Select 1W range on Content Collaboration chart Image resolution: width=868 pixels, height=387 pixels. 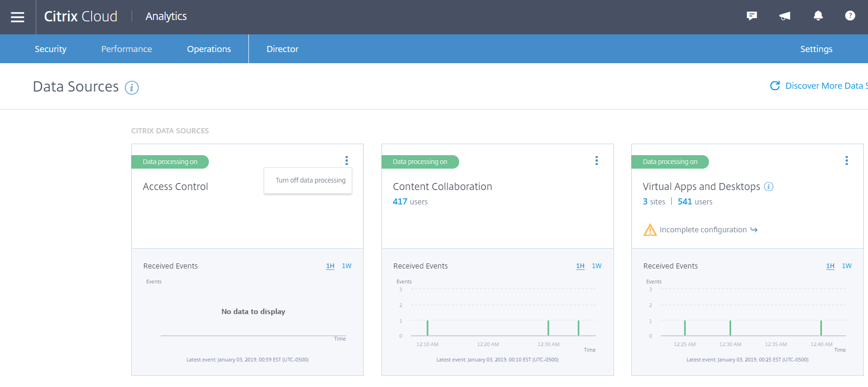(x=597, y=266)
